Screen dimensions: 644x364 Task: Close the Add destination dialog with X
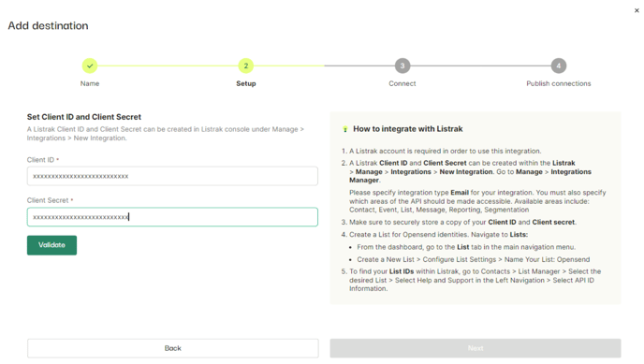click(637, 10)
